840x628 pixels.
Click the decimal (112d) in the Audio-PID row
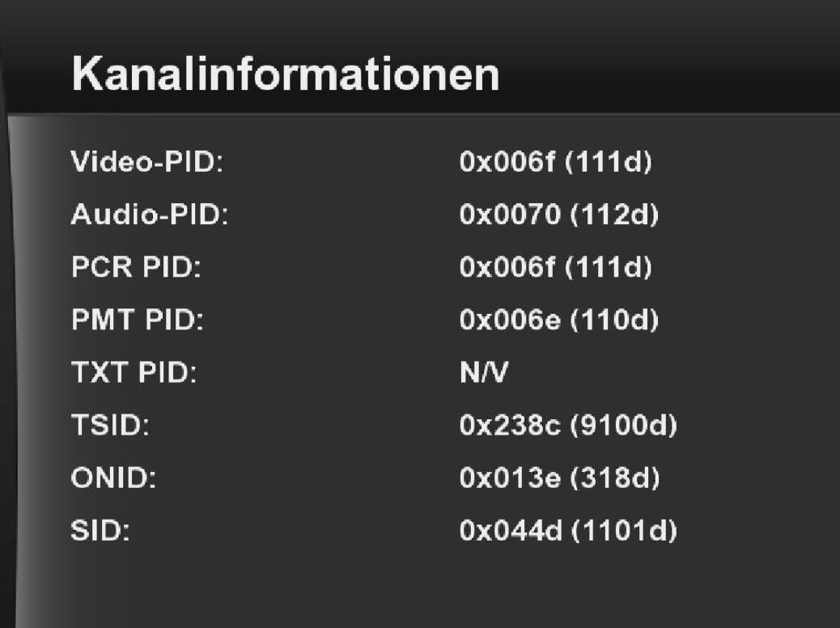pos(611,215)
